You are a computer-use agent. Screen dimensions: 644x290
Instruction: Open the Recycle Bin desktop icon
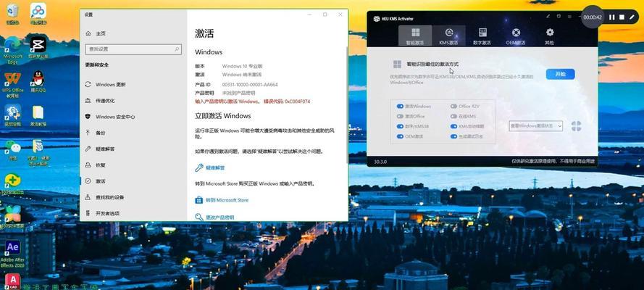click(12, 14)
